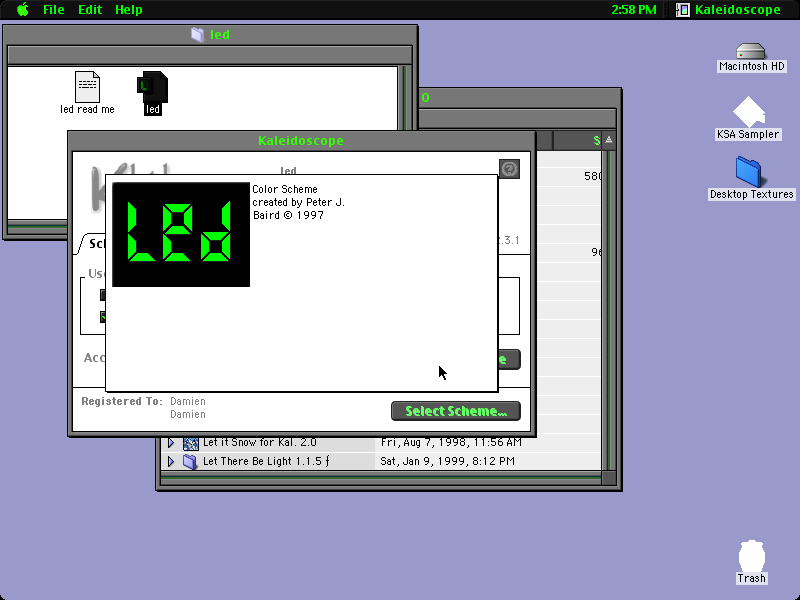Click the green LED scheme preview image

coord(181,235)
